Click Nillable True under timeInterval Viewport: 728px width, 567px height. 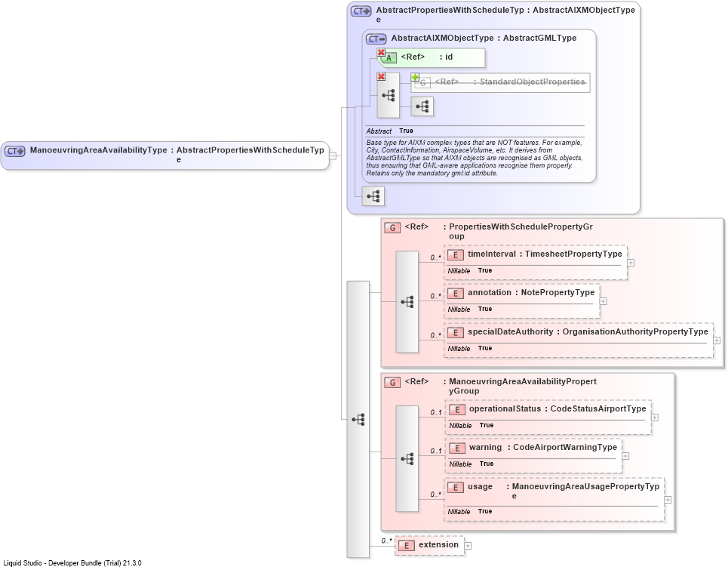point(470,270)
